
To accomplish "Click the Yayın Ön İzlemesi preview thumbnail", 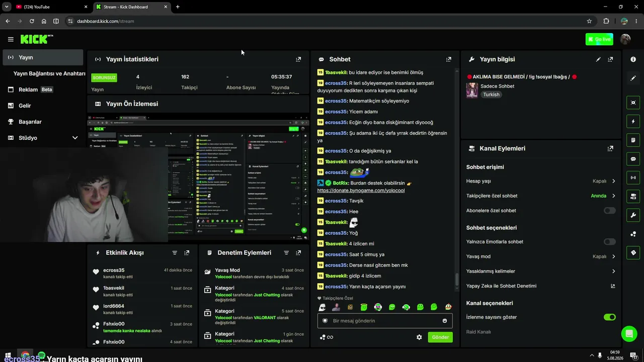I will 198,177.
